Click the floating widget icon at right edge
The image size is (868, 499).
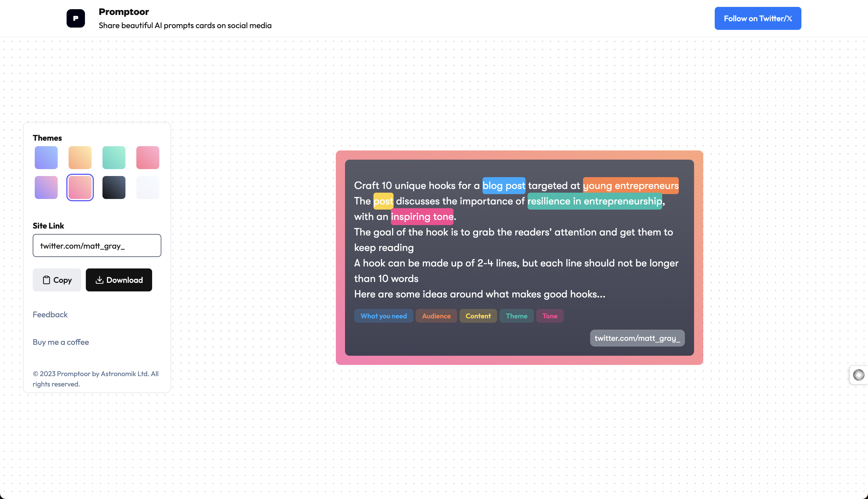tap(859, 375)
